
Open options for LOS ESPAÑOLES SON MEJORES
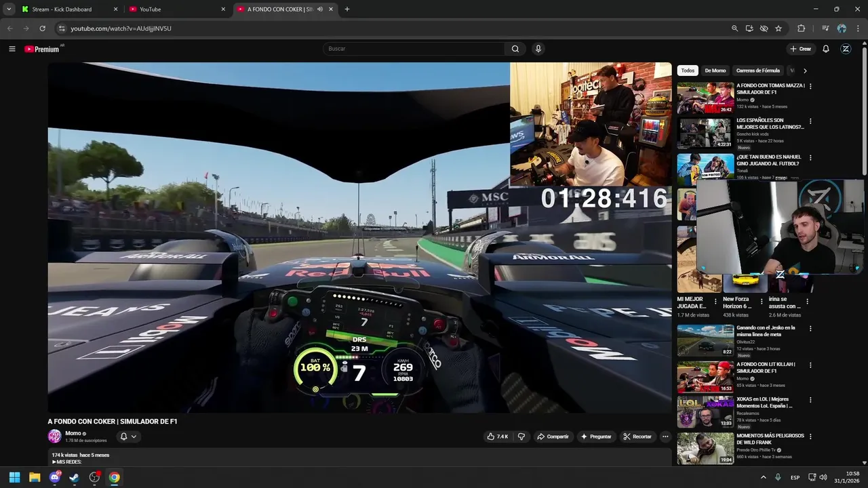(x=810, y=121)
